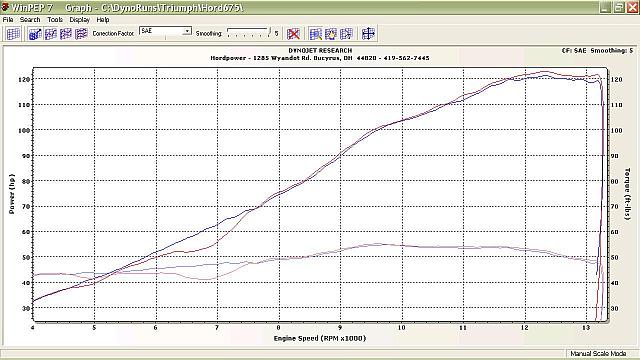Open the Help menu

point(103,20)
